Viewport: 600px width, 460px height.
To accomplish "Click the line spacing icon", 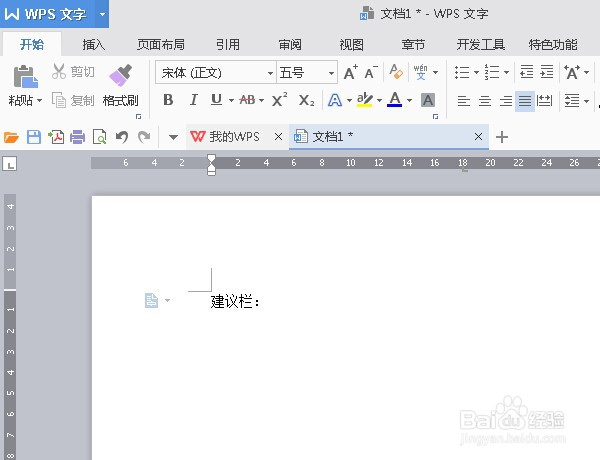I will (572, 101).
